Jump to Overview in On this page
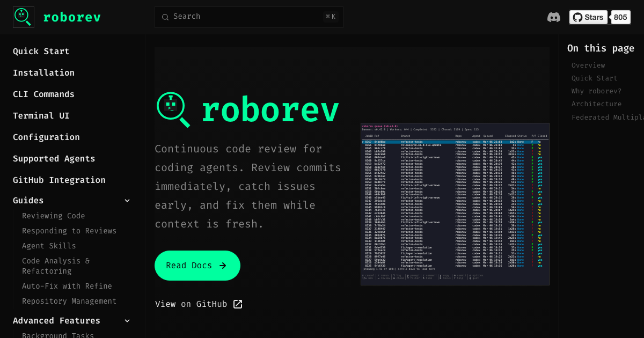The width and height of the screenshot is (644, 338). click(588, 65)
